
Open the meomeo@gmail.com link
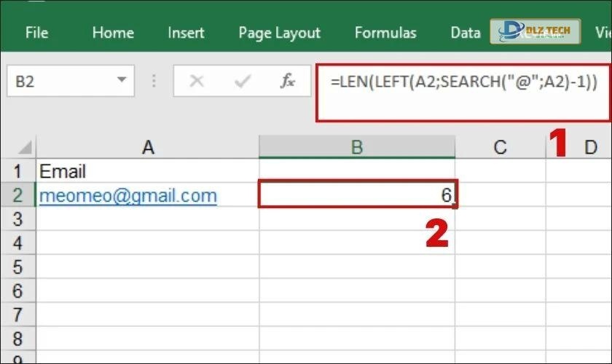coord(128,195)
